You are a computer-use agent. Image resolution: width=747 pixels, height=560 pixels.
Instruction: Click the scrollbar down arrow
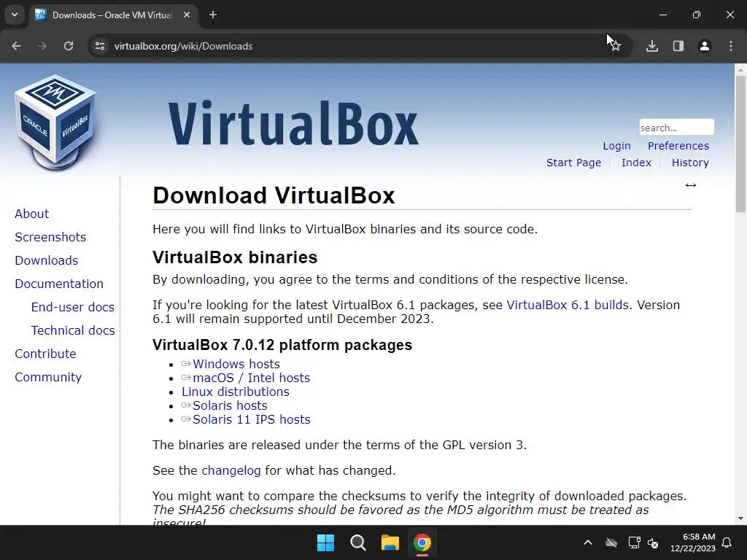740,518
